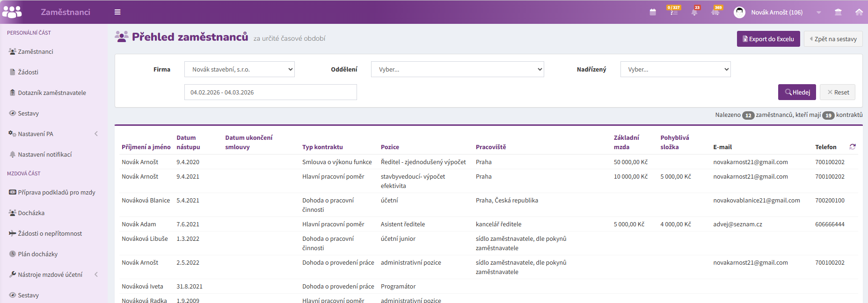Click email novakovablanice21@gmail.com
Image resolution: width=868 pixels, height=303 pixels.
pos(757,200)
